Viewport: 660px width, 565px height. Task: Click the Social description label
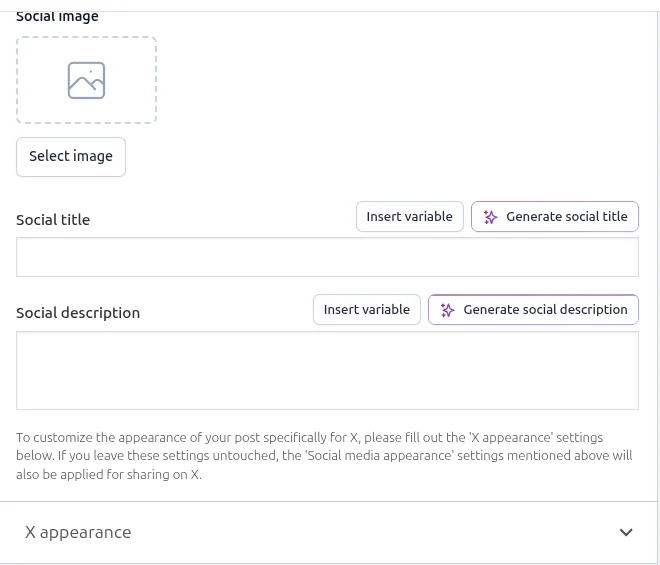pyautogui.click(x=78, y=313)
